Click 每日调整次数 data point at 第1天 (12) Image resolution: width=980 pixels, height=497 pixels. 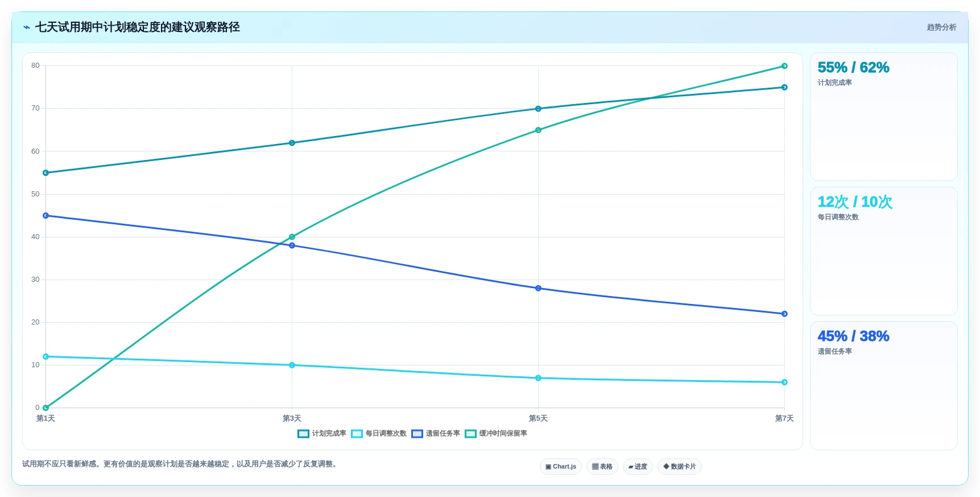(46, 357)
